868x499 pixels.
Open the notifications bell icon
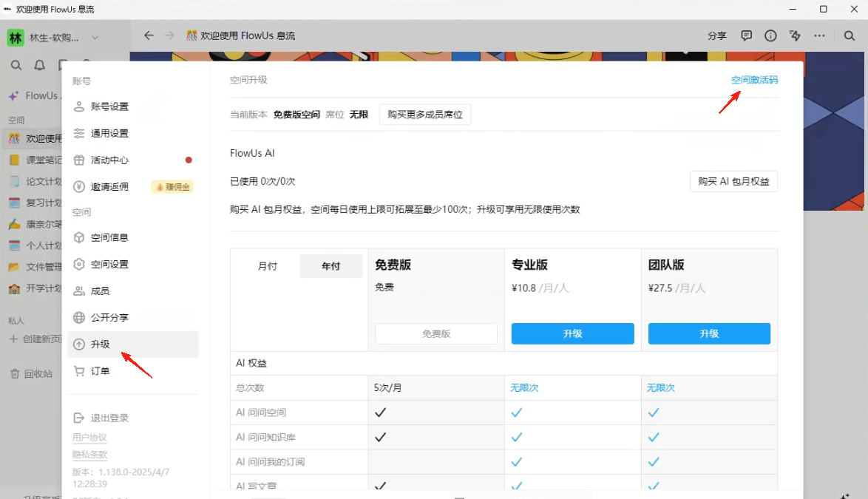pos(39,65)
